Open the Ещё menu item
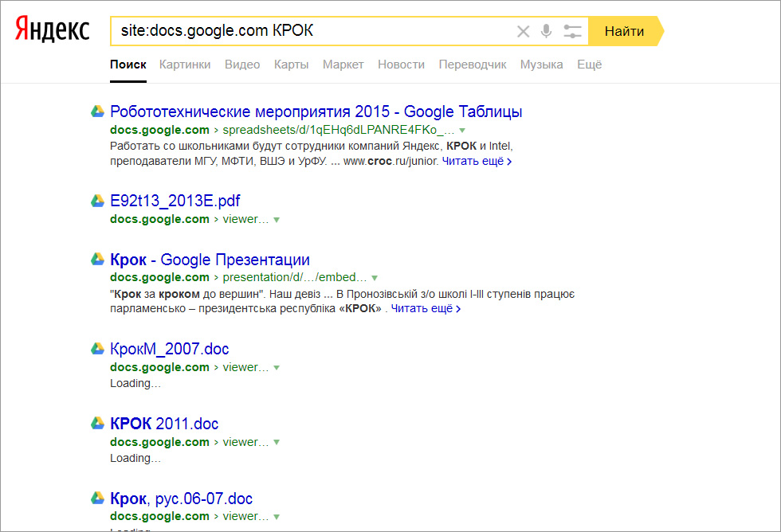 [589, 65]
